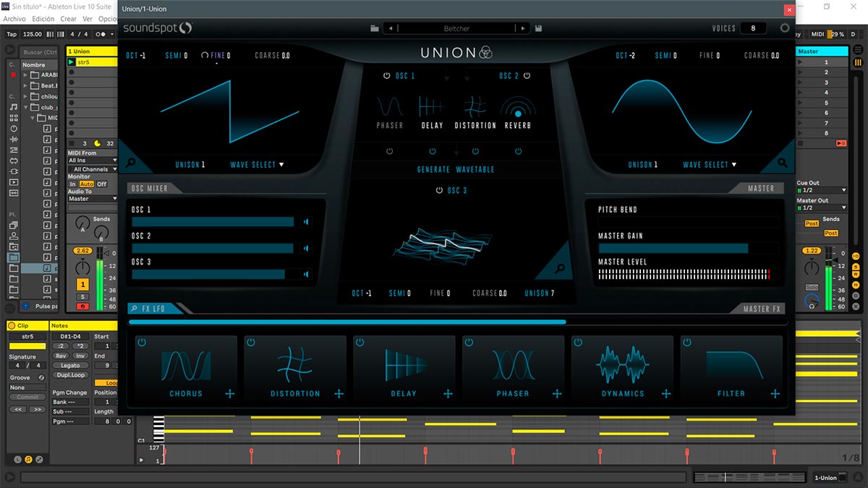
Task: Open the MIDI From All Ins dropdown
Action: [x=93, y=160]
